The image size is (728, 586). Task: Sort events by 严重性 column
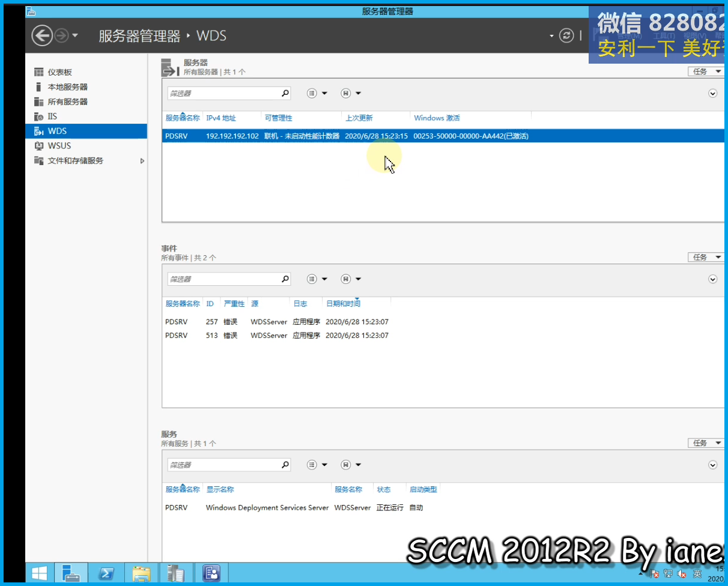(234, 304)
